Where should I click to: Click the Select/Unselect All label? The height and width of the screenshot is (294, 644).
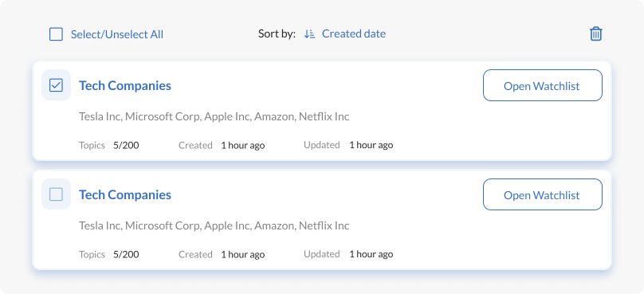click(x=117, y=34)
